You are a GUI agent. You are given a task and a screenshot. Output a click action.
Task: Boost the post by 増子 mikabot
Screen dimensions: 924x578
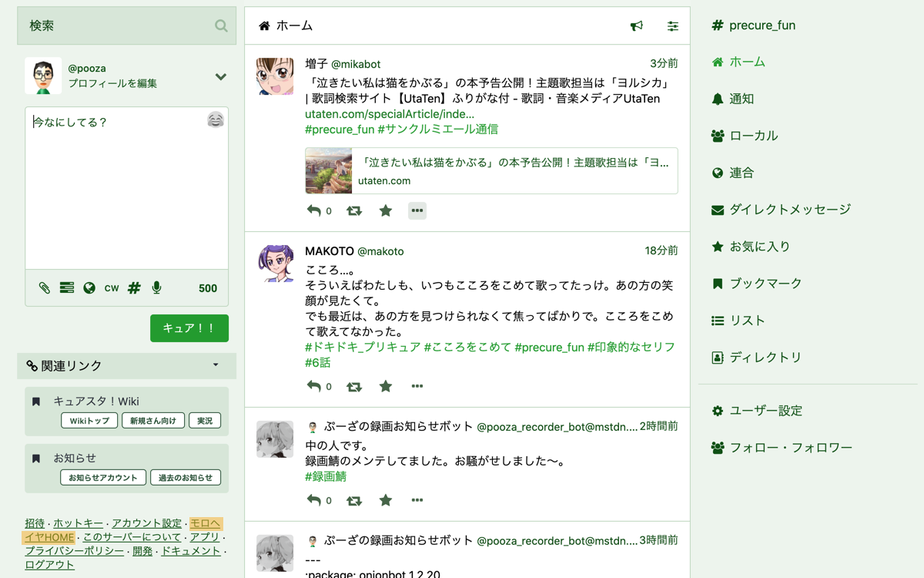pyautogui.click(x=354, y=210)
